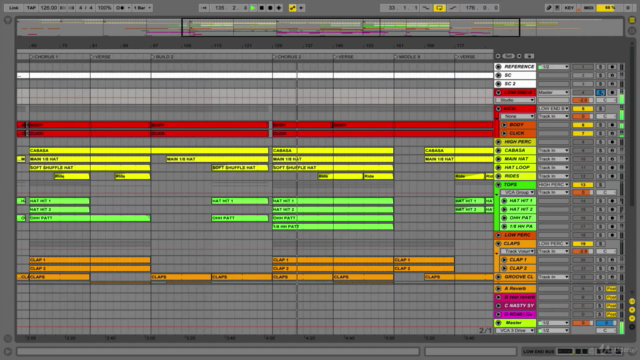
Task: Jump to the CHORUS 1 locator
Action: tap(44, 57)
